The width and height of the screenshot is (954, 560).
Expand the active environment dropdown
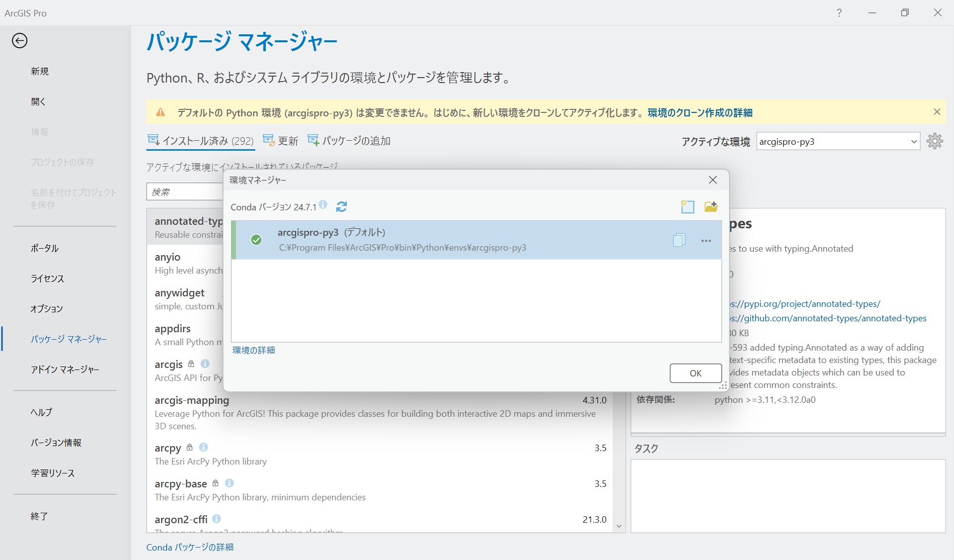point(914,142)
